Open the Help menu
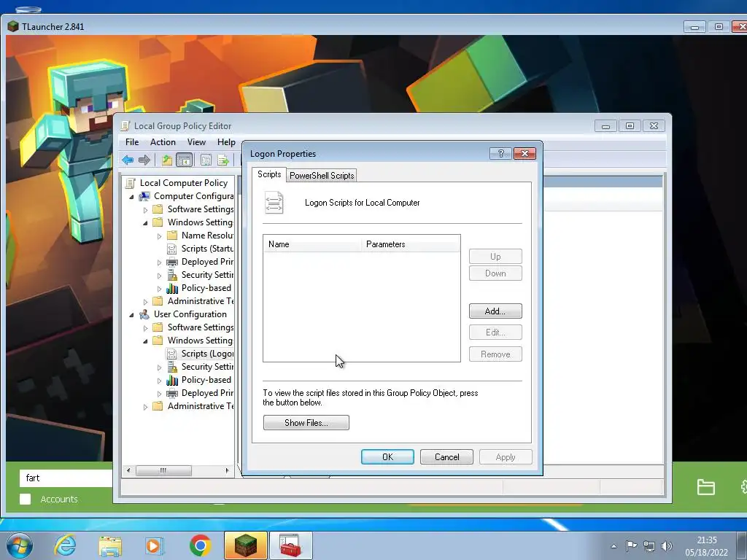This screenshot has height=560, width=747. click(x=226, y=142)
